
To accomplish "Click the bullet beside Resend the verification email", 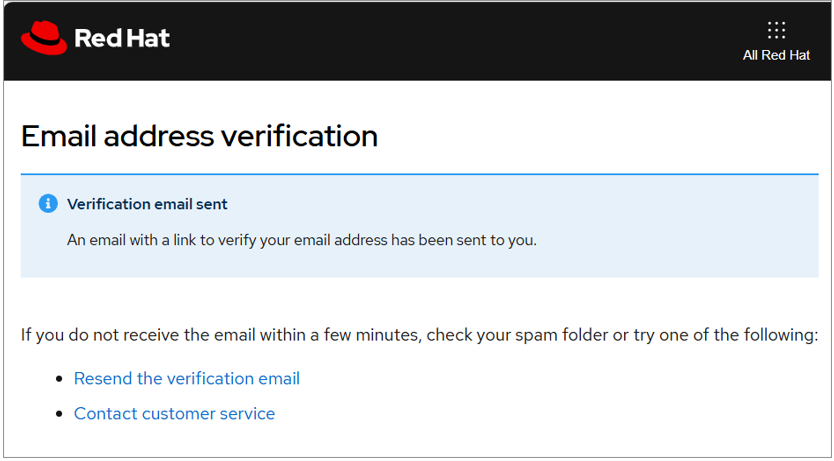I will pos(59,380).
